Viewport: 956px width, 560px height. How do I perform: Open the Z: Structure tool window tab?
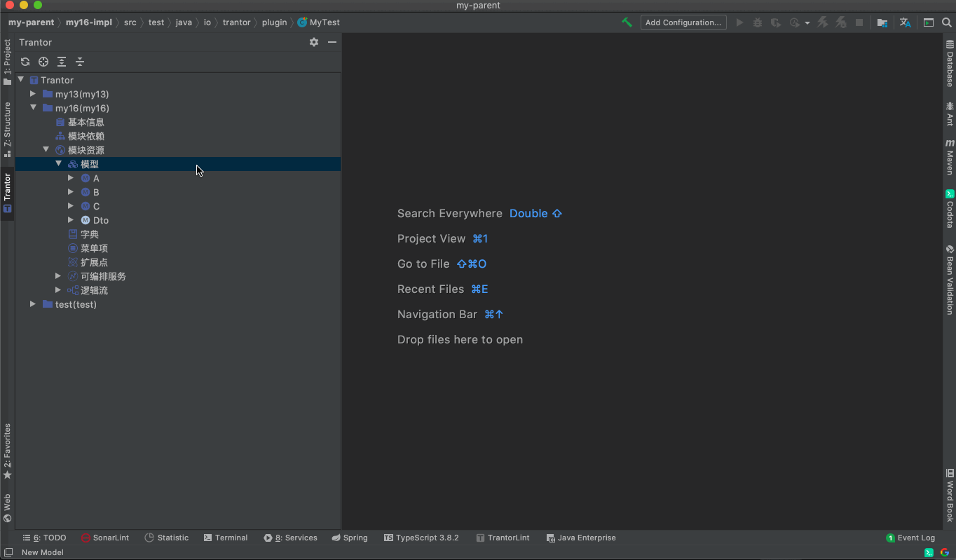(7, 129)
